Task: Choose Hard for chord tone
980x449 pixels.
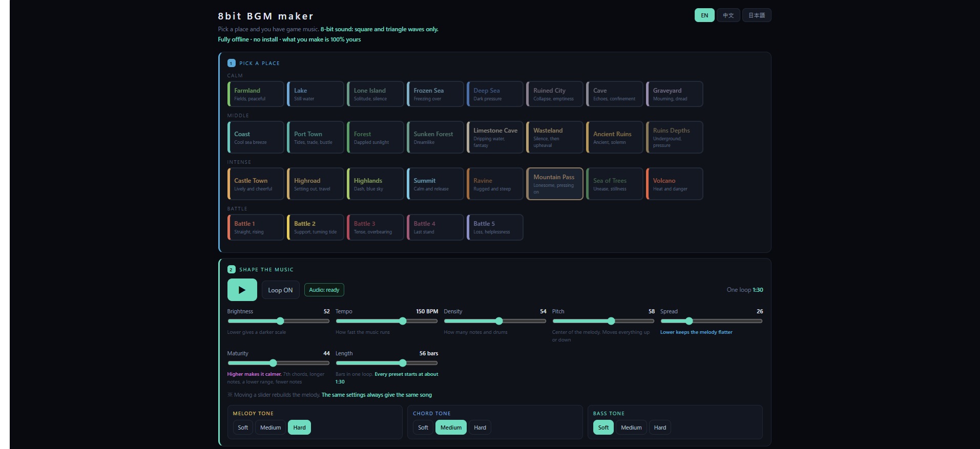Action: pos(480,427)
